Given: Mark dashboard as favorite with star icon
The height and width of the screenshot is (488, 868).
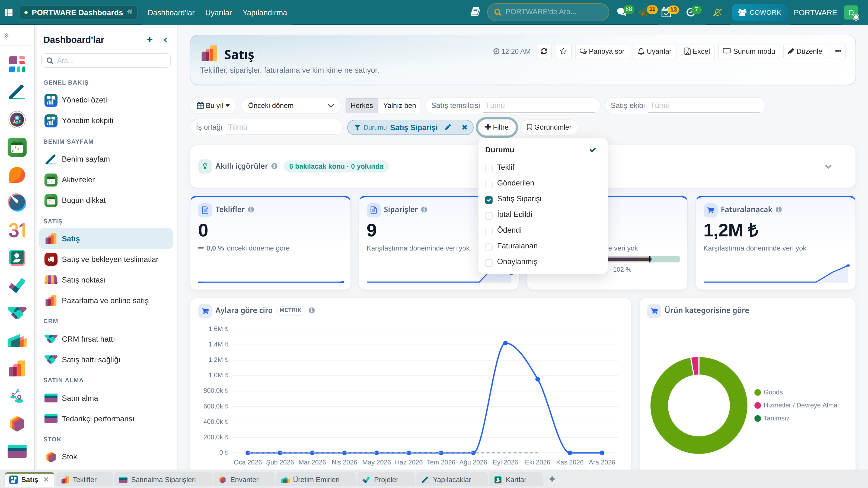Looking at the screenshot, I should pyautogui.click(x=563, y=51).
